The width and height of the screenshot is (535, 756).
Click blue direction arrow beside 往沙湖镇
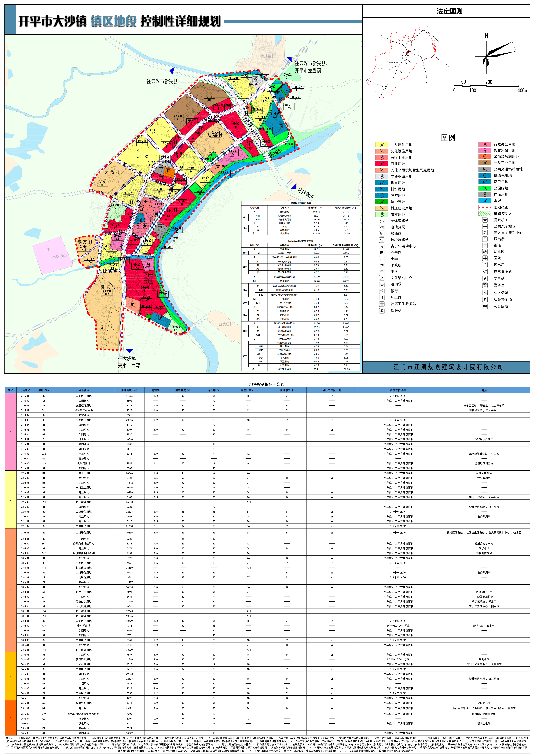[294, 186]
